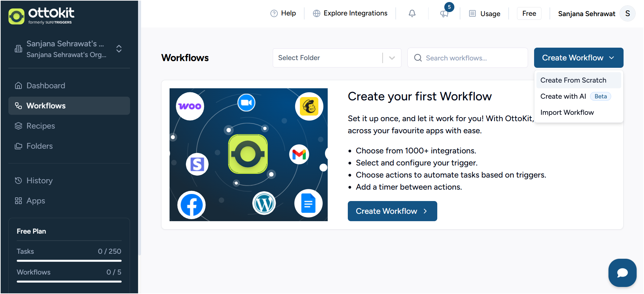Image resolution: width=644 pixels, height=294 pixels.
Task: Open Recipes in sidebar
Action: coord(69,126)
